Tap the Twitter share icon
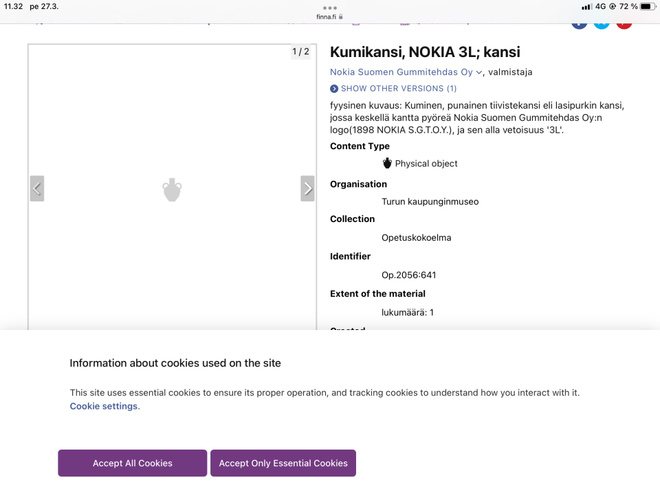The height and width of the screenshot is (495, 660). pos(601,24)
